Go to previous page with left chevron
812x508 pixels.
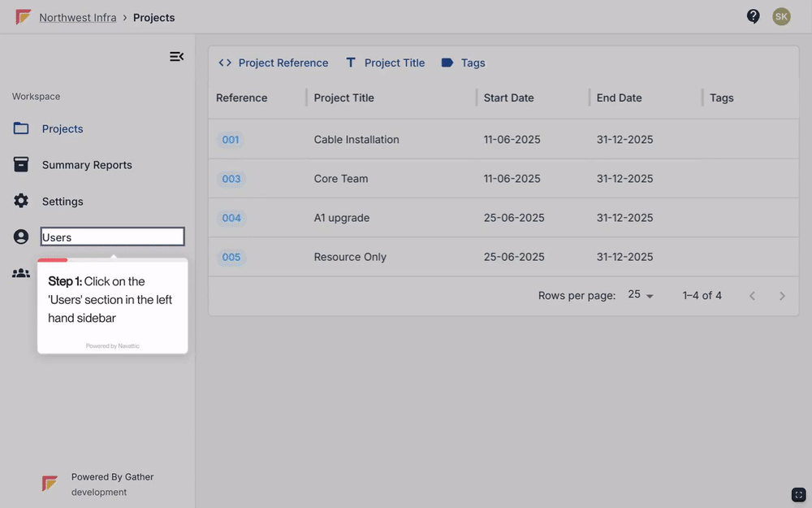pos(752,296)
